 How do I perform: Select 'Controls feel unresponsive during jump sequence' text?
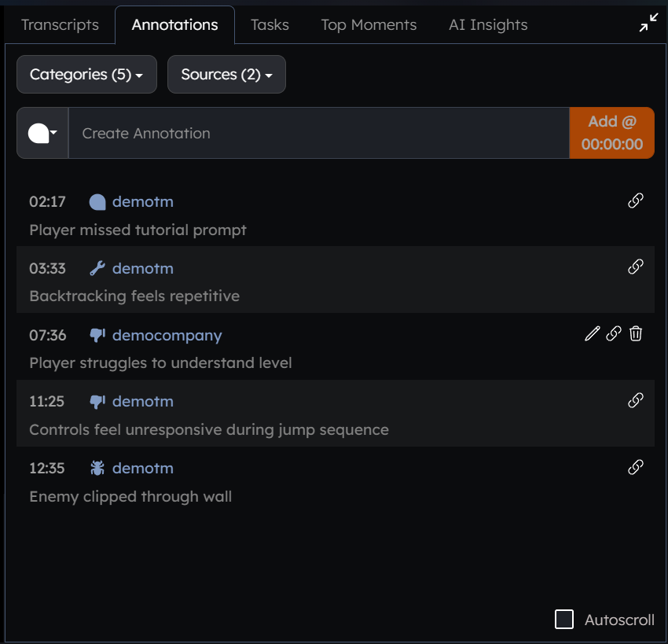pos(209,429)
